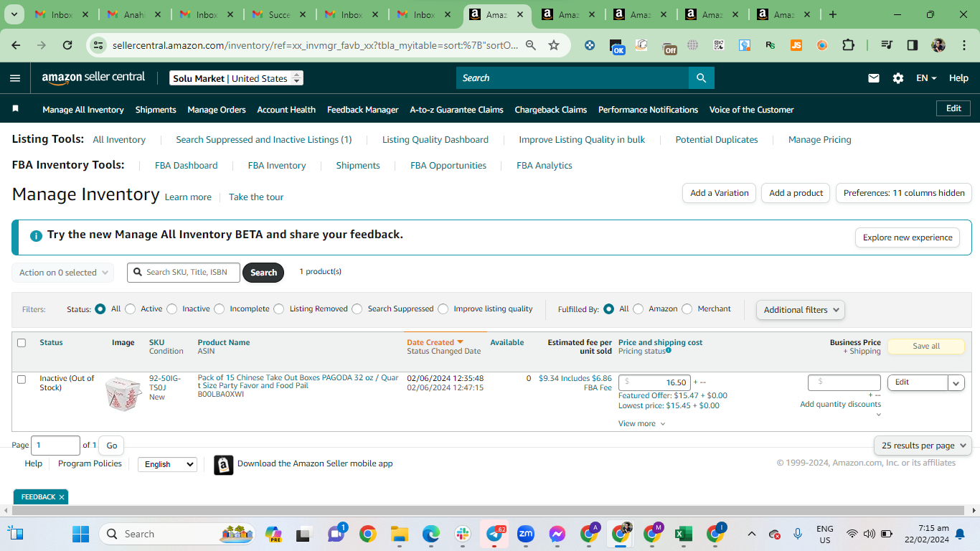Navigate to Voice of the Customer
This screenshot has width=980, height=551.
pos(752,110)
